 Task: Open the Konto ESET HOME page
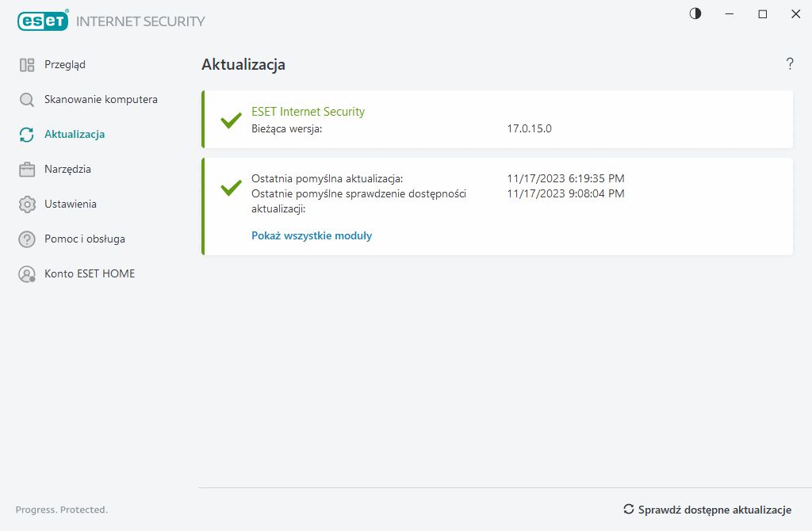coord(90,274)
